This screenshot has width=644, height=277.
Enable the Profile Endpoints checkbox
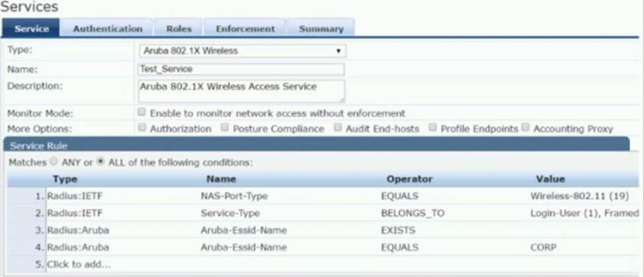[x=432, y=128]
